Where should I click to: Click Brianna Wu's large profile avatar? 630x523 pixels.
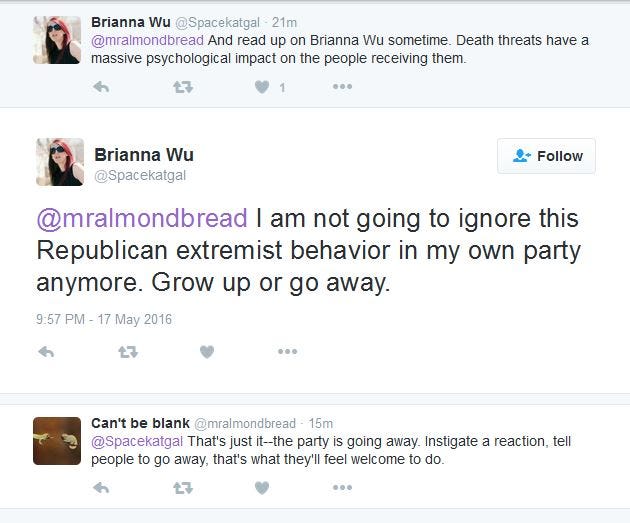click(x=60, y=162)
